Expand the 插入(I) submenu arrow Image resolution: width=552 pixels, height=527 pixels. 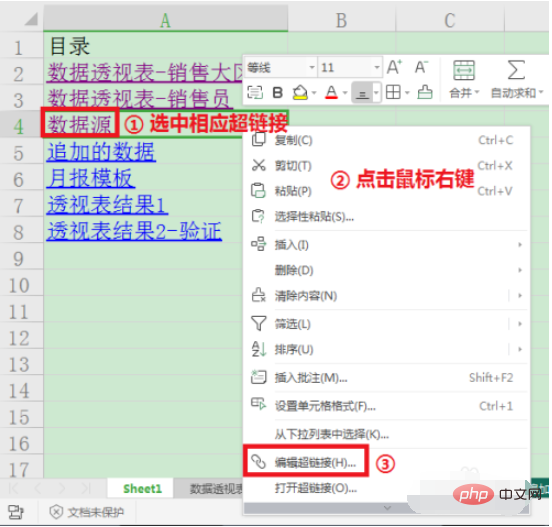520,244
